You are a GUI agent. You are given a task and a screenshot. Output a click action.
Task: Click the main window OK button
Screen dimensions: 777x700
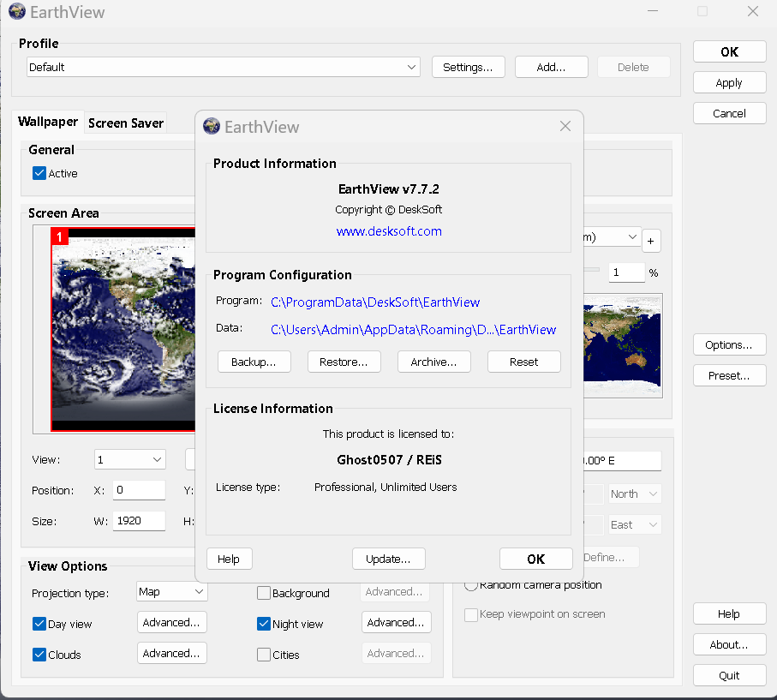point(729,51)
